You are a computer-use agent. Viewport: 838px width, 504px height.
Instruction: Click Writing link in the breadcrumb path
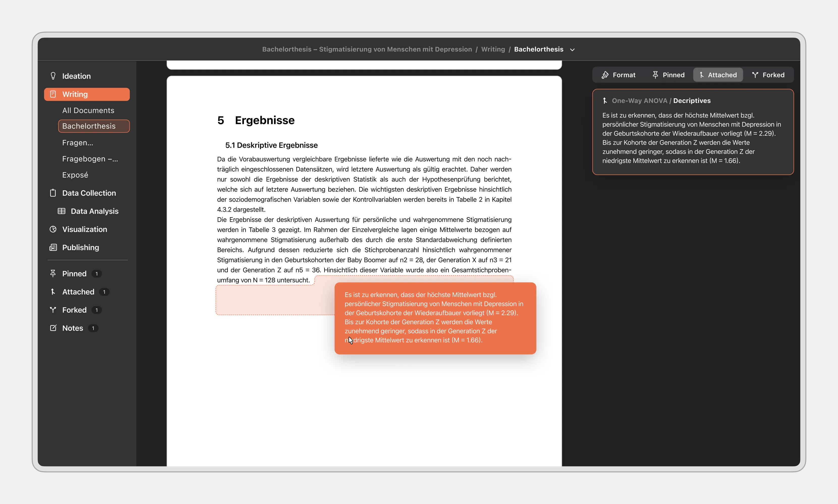(493, 49)
